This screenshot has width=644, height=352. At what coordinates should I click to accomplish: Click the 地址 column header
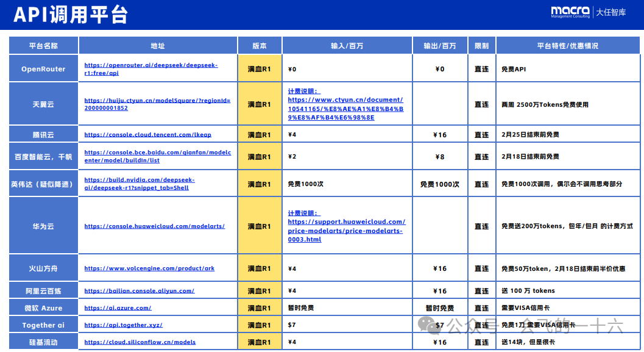158,46
